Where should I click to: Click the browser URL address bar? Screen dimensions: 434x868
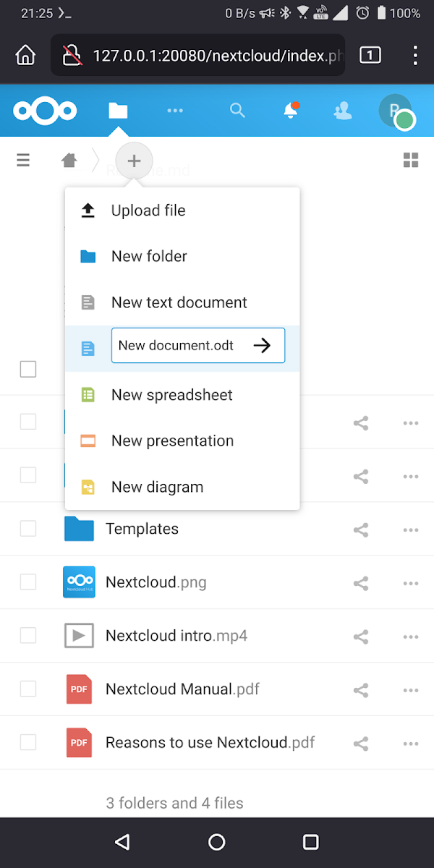click(x=197, y=55)
